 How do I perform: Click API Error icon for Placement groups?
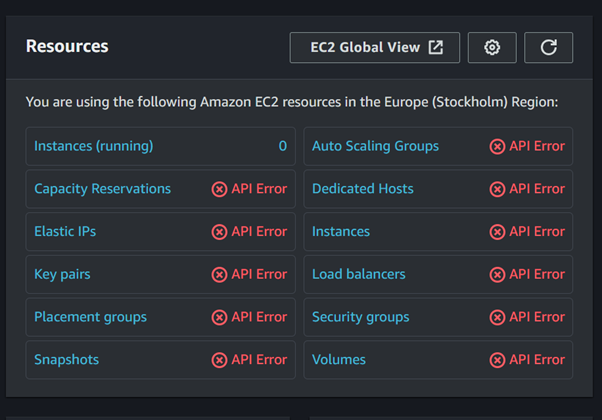coord(219,317)
